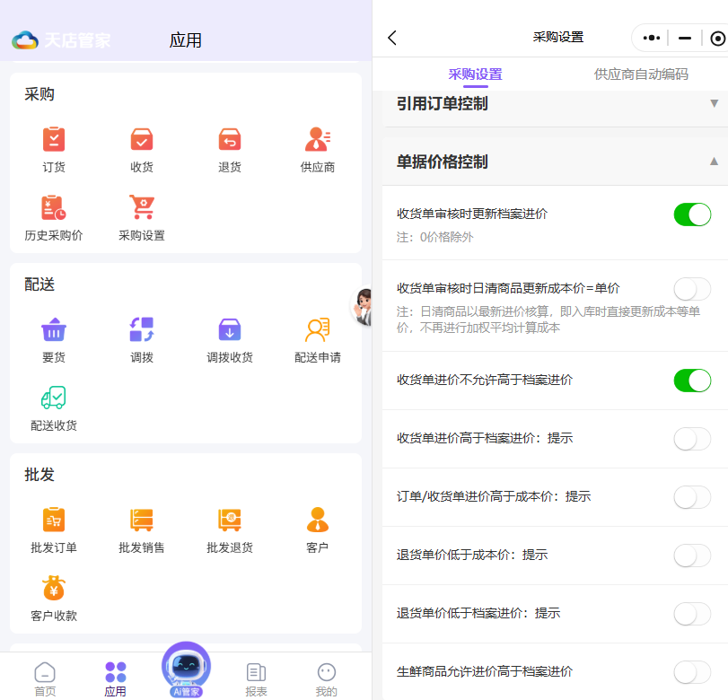The image size is (728, 700).
Task: Turn off 收货单进价不允许高于档案进价 toggle
Action: 692,380
